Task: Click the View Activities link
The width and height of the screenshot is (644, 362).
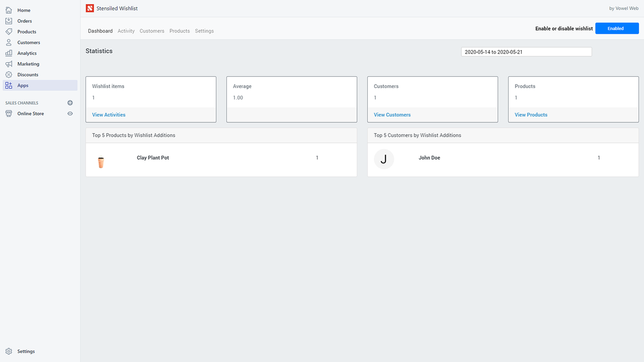Action: pos(108,115)
